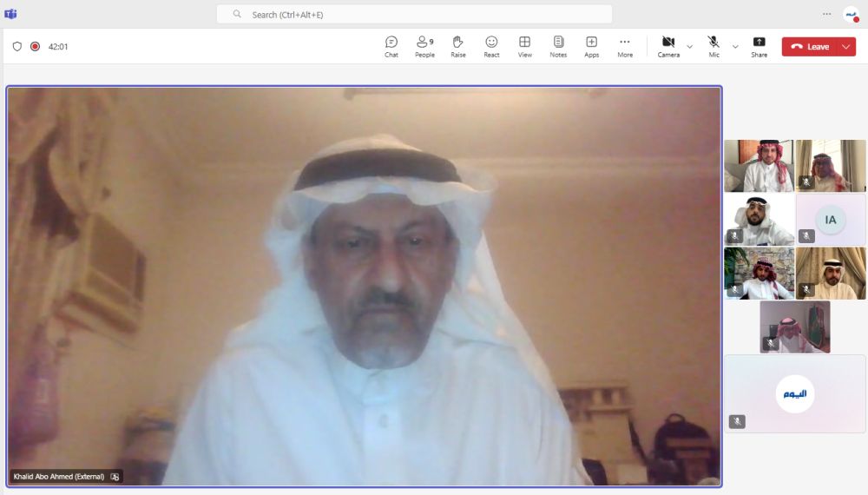This screenshot has width=868, height=495.
Task: Open Settings and more ellipsis in title bar
Action: [826, 14]
